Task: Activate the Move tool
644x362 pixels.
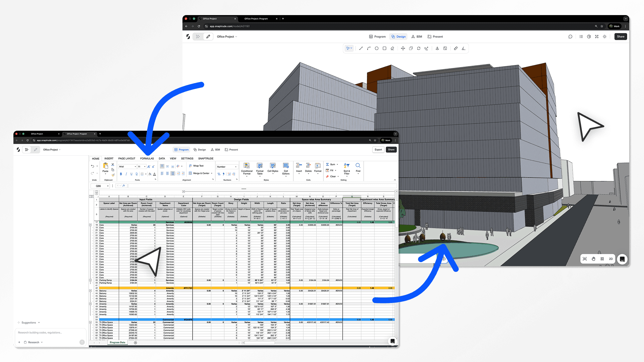Action: 403,48
